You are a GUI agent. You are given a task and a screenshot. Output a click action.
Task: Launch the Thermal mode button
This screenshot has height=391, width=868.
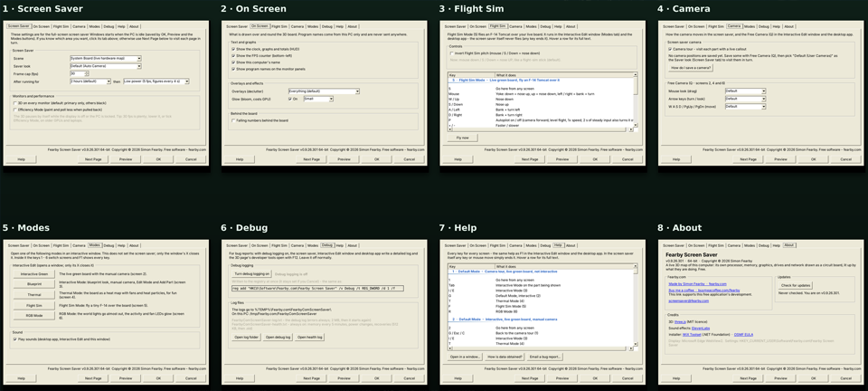coord(33,295)
